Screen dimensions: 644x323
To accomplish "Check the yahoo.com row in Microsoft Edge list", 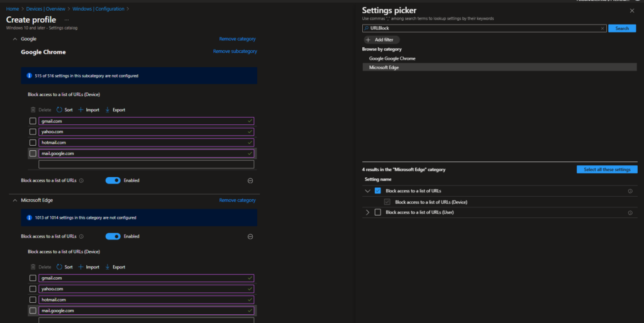I will [x=33, y=289].
